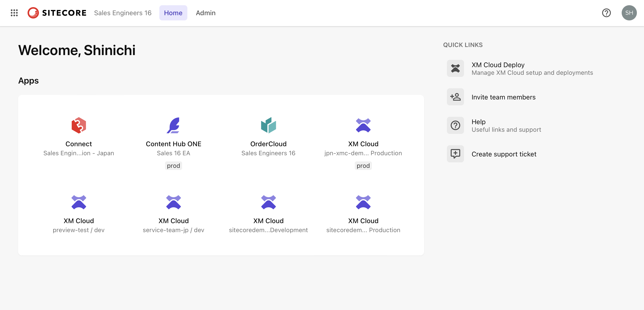
Task: Click the OrderCloud app title
Action: click(268, 144)
